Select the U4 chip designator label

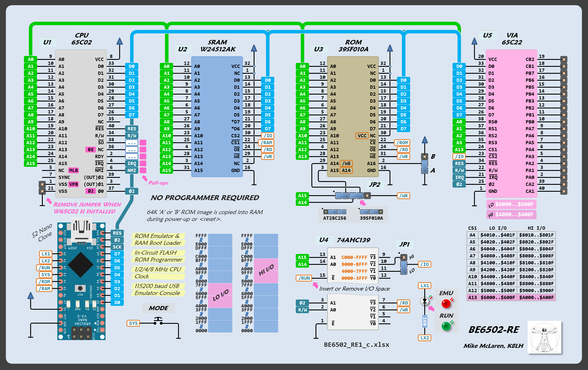[x=324, y=240]
